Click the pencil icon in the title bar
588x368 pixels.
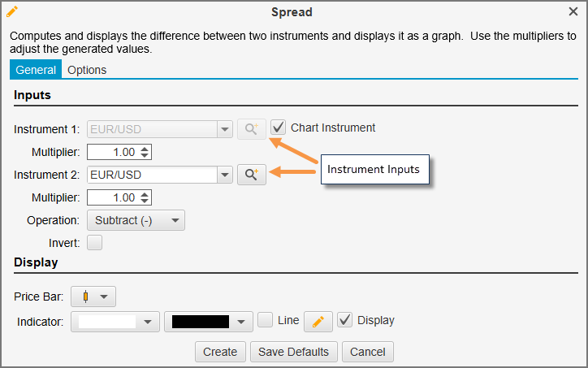click(x=12, y=11)
